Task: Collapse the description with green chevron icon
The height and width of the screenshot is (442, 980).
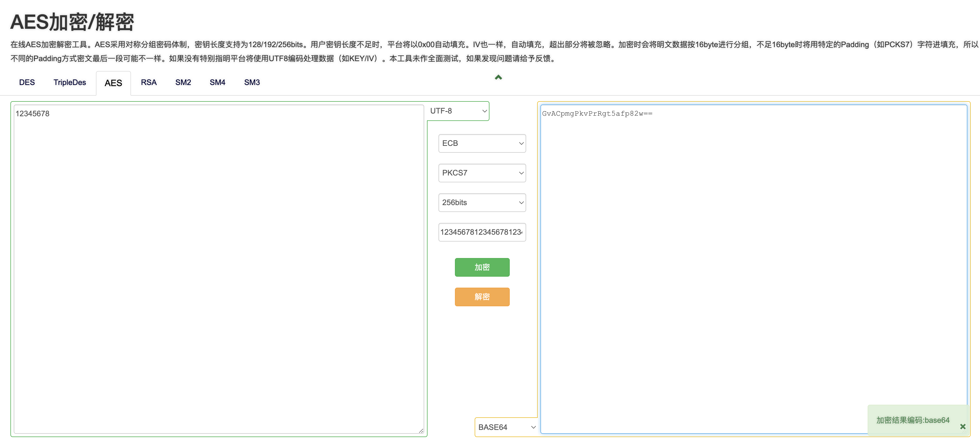Action: (498, 77)
